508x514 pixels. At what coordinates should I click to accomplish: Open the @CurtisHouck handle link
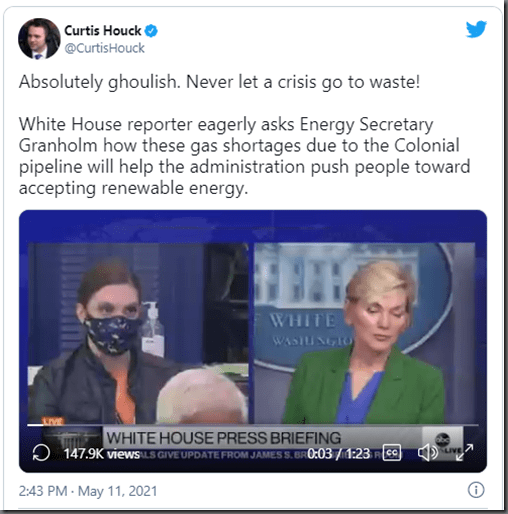point(105,48)
